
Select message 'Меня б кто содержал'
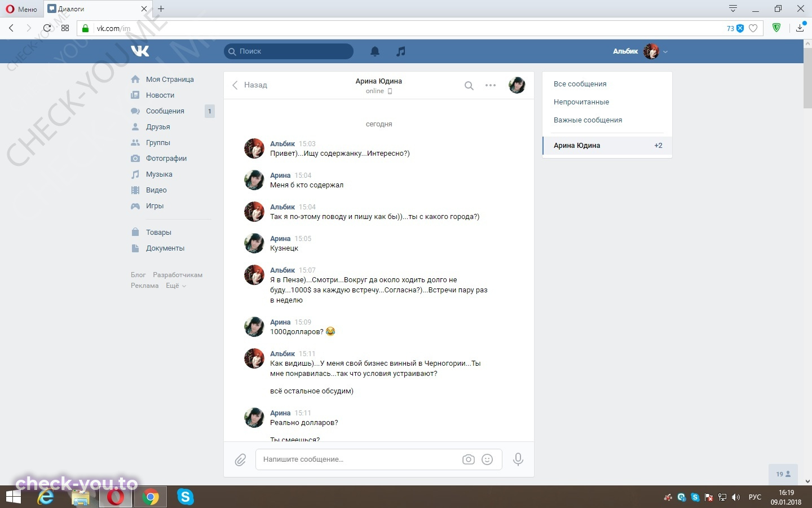307,185
